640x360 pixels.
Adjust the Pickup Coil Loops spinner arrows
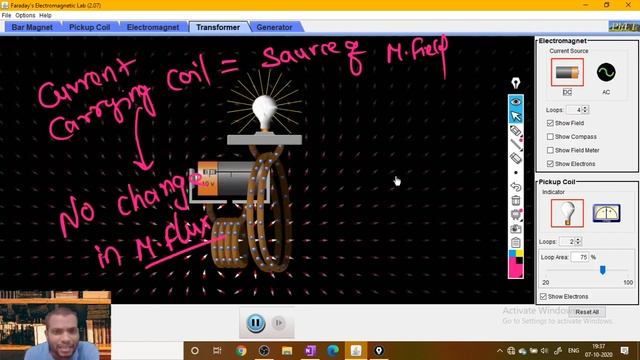click(x=578, y=241)
